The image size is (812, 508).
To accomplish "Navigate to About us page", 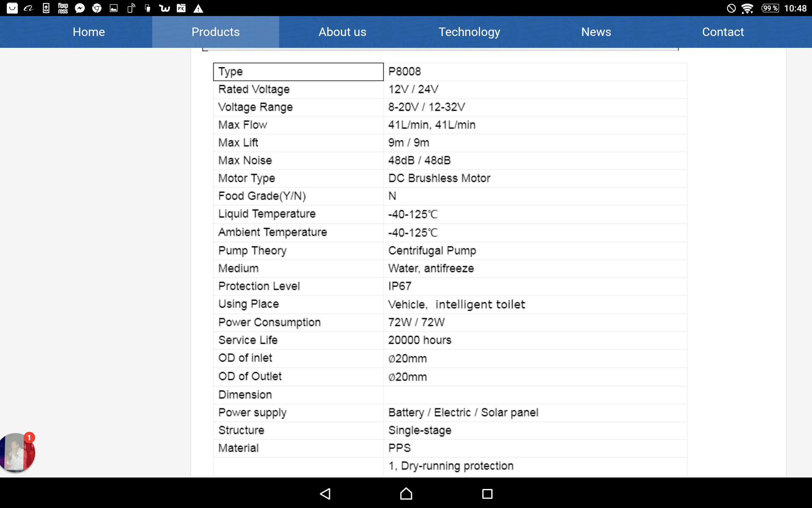I will [x=343, y=32].
